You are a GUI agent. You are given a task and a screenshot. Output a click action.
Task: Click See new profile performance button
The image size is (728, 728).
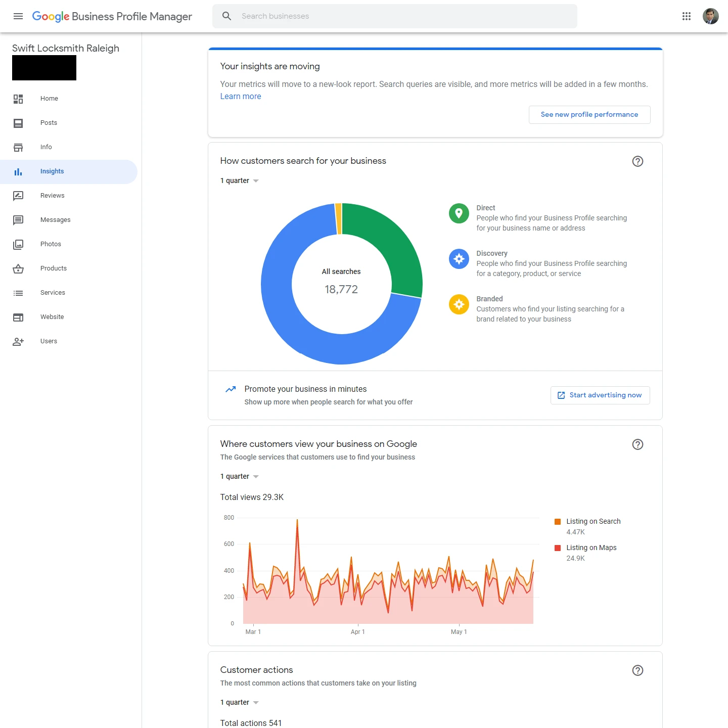click(x=589, y=115)
